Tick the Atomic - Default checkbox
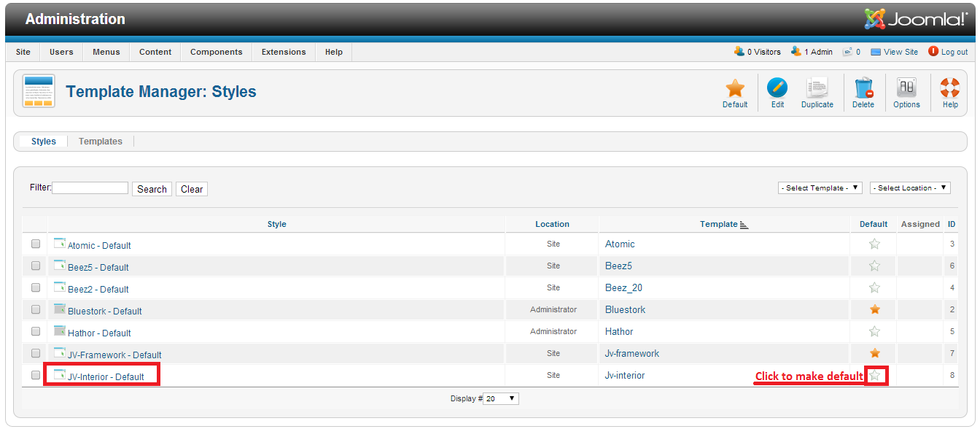The height and width of the screenshot is (429, 980). pyautogui.click(x=36, y=244)
